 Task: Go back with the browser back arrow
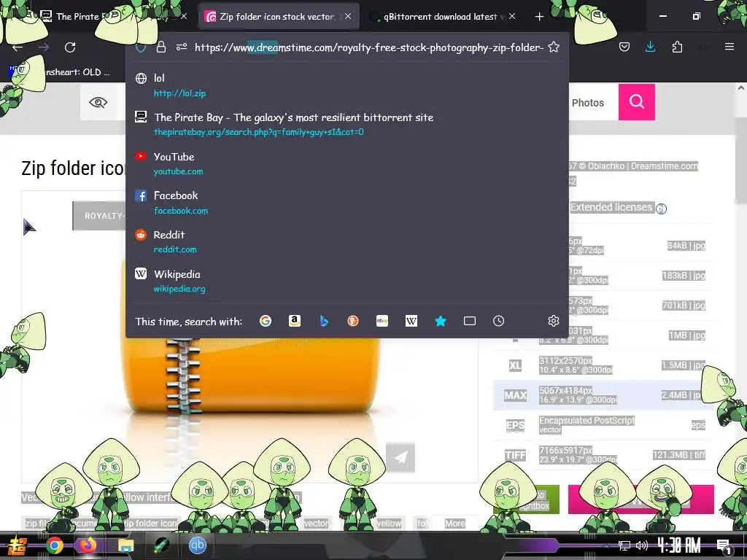[18, 47]
